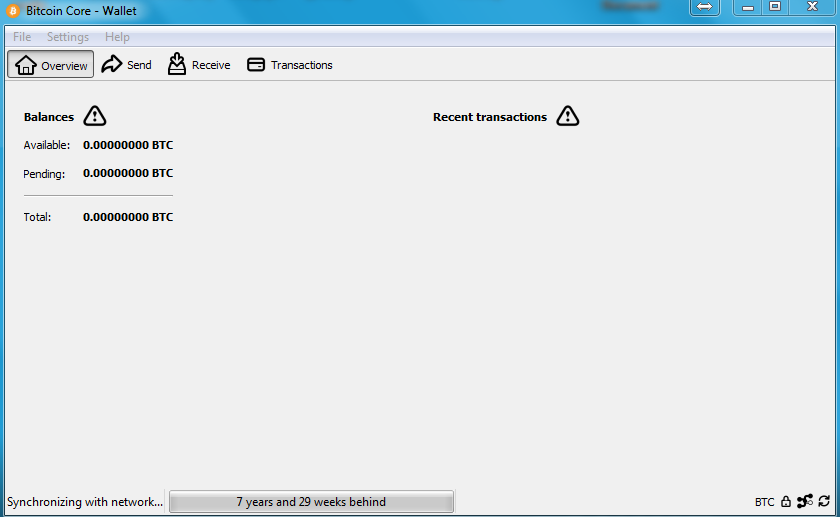Click the Total balance value
The width and height of the screenshot is (840, 517).
(x=128, y=217)
